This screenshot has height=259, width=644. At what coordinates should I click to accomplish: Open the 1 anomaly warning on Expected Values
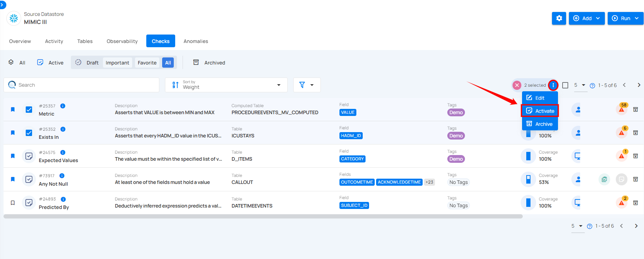(x=622, y=155)
